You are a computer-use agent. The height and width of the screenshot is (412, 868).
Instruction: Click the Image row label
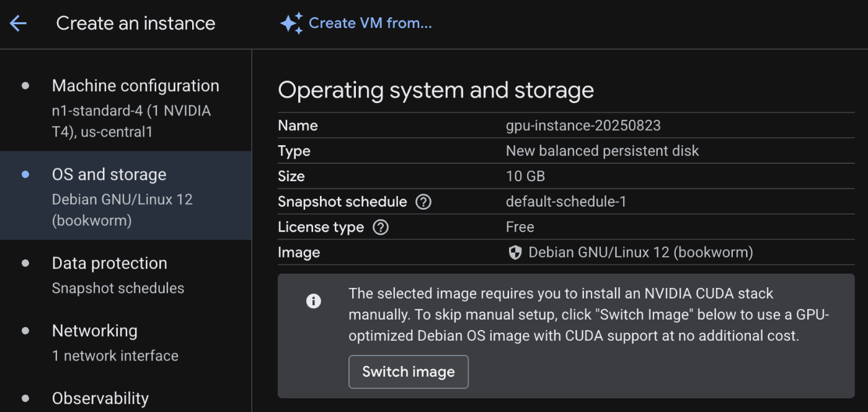[x=299, y=253]
